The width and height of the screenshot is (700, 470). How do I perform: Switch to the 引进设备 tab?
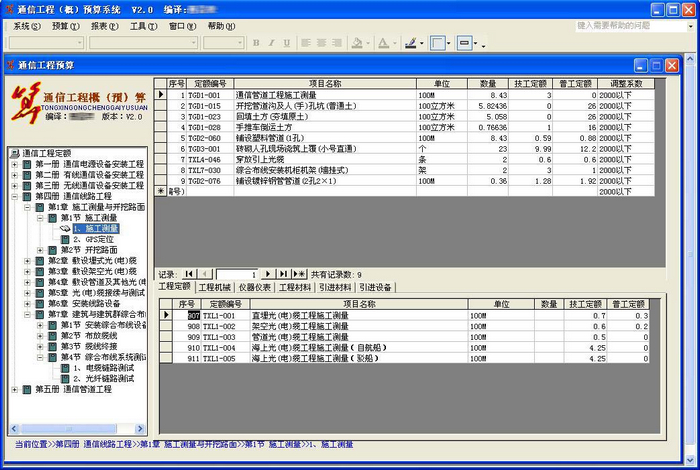coord(375,287)
